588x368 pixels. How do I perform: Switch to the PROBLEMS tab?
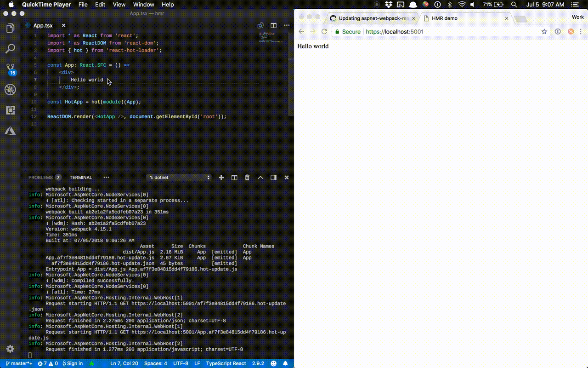[x=40, y=177]
